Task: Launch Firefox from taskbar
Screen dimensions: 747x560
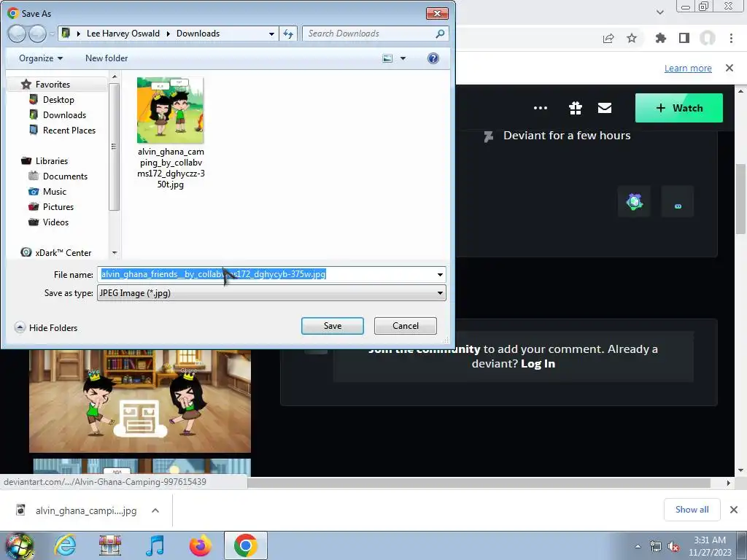Action: tap(200, 545)
